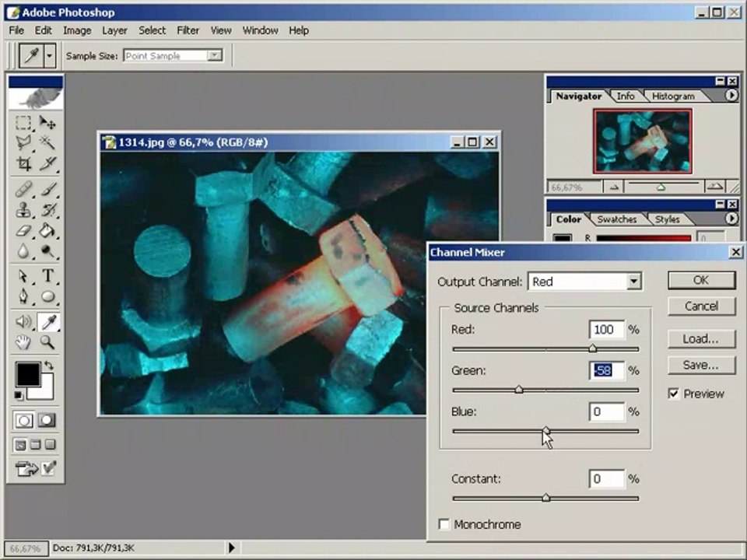Click the Navigator zoom out button
This screenshot has width=747, height=560.
pyautogui.click(x=614, y=187)
